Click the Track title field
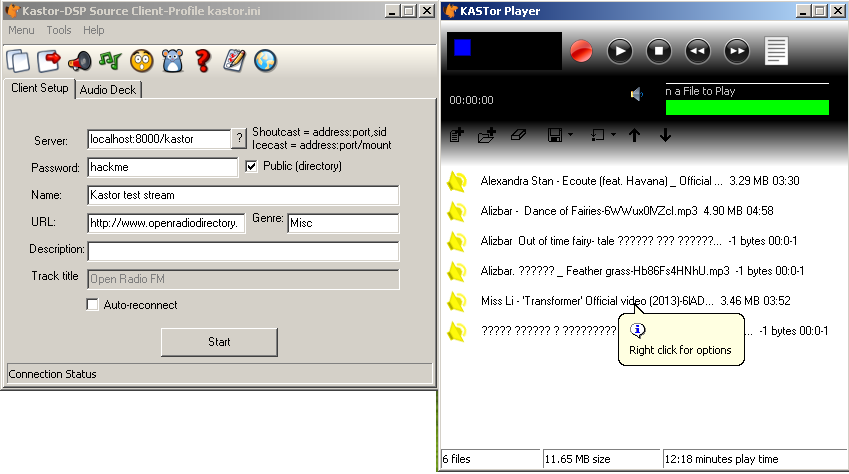 click(x=243, y=279)
